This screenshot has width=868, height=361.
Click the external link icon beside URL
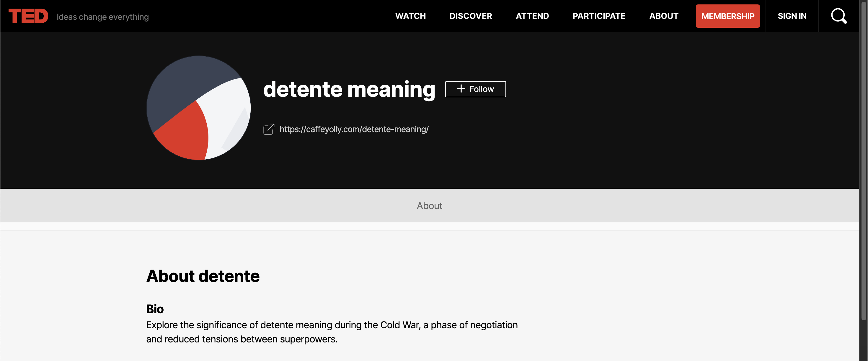[269, 129]
